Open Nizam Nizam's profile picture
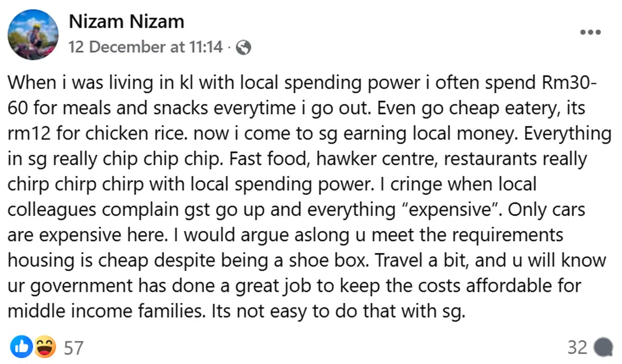The width and height of the screenshot is (622, 364). (33, 35)
